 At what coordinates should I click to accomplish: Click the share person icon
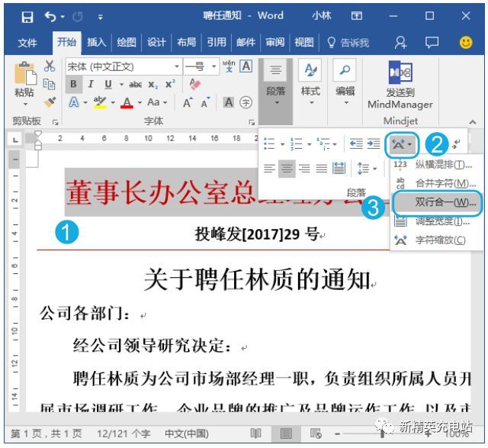pos(400,42)
